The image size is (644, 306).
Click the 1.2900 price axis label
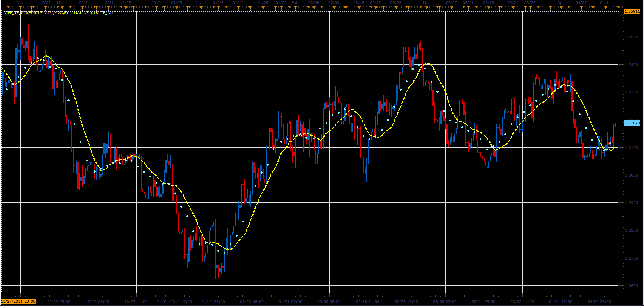pyautogui.click(x=631, y=203)
